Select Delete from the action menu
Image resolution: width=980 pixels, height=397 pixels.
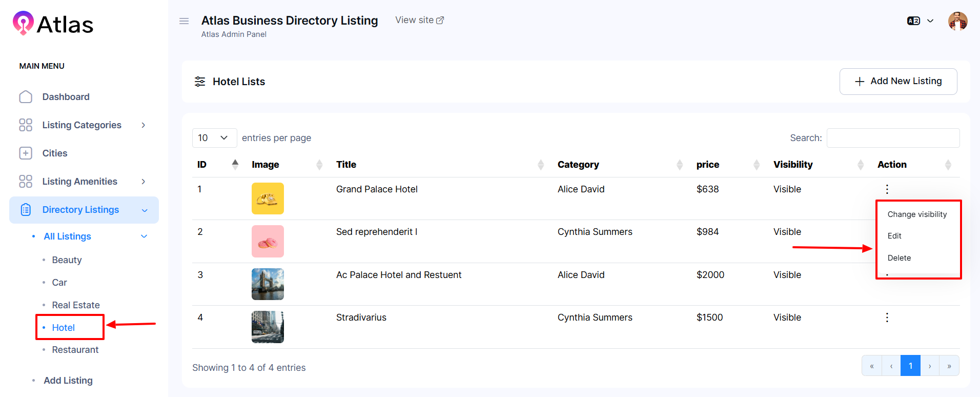(x=899, y=258)
